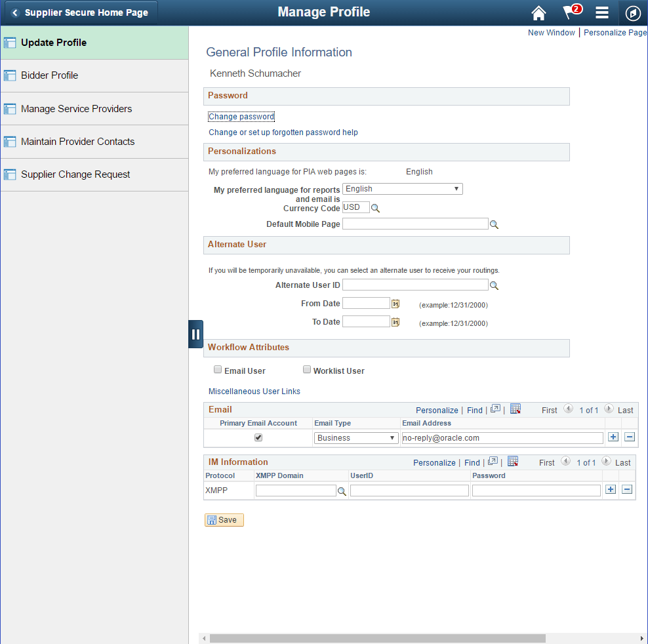Uncheck the Primary Email Account checkbox
The image size is (648, 644).
tap(258, 437)
